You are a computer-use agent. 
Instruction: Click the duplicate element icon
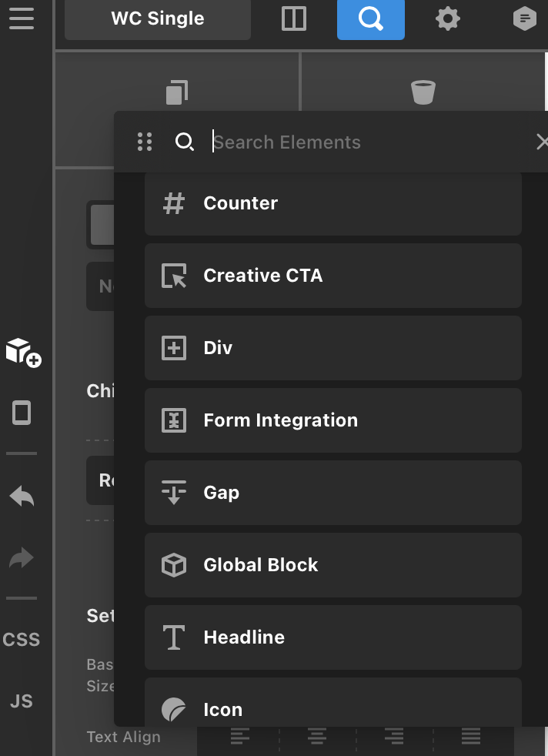(x=177, y=92)
